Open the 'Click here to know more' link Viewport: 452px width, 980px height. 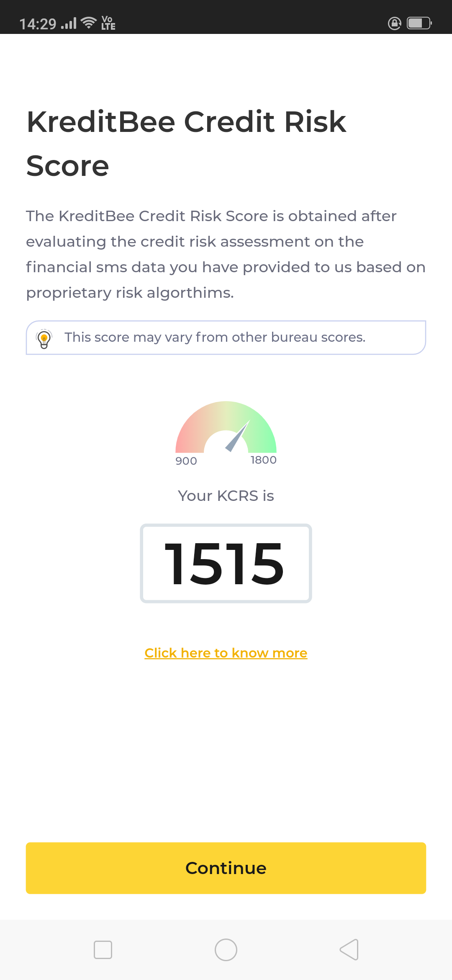[226, 653]
